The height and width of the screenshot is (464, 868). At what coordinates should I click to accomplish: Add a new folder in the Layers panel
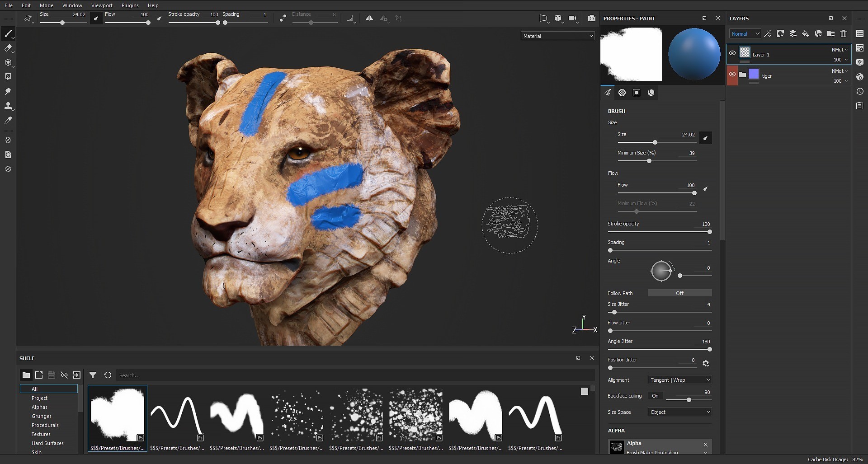point(831,33)
